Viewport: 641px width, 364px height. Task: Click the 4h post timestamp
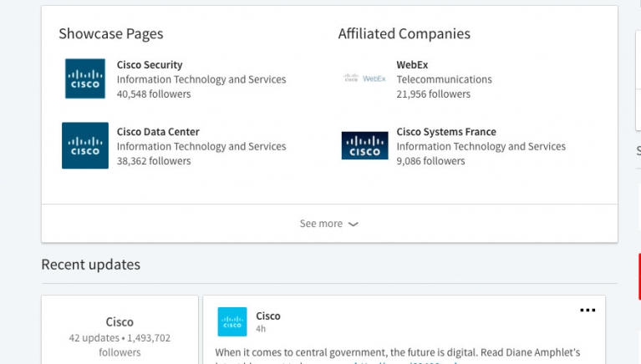[x=261, y=330]
